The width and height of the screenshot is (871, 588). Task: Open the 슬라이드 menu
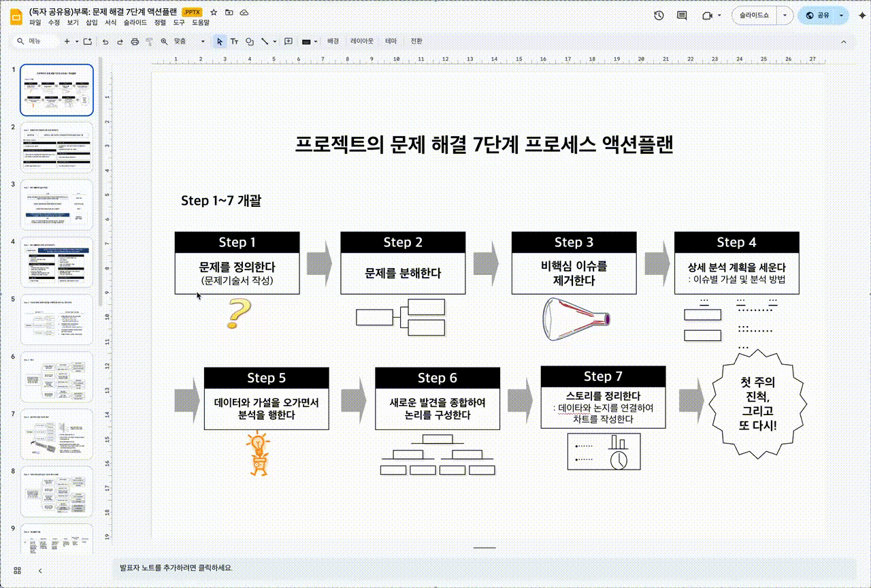(x=135, y=22)
